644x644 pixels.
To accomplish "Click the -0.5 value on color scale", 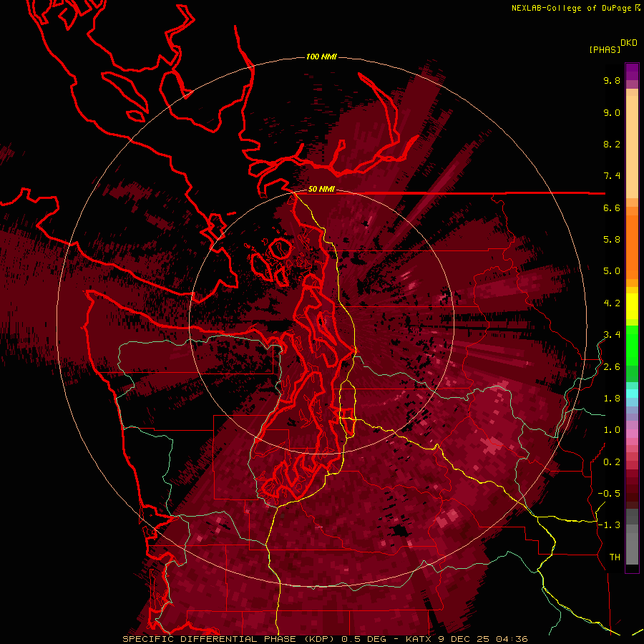I will click(x=609, y=494).
